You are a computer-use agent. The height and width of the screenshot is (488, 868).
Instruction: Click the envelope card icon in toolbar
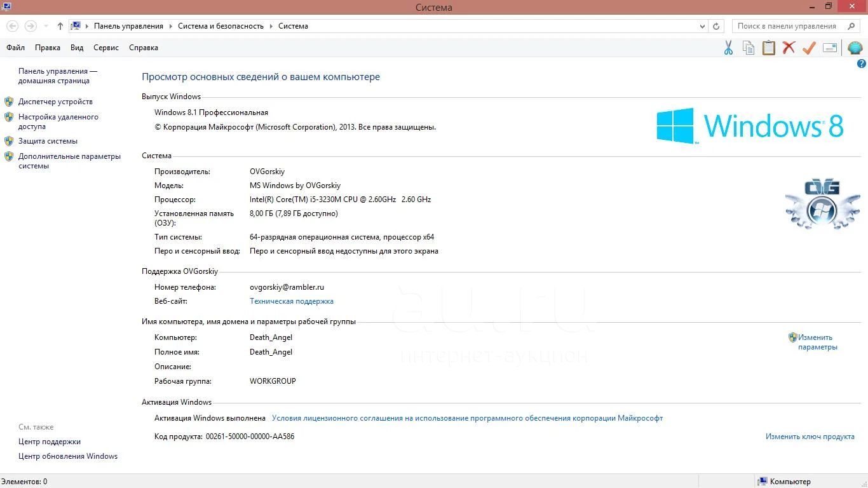[x=830, y=48]
